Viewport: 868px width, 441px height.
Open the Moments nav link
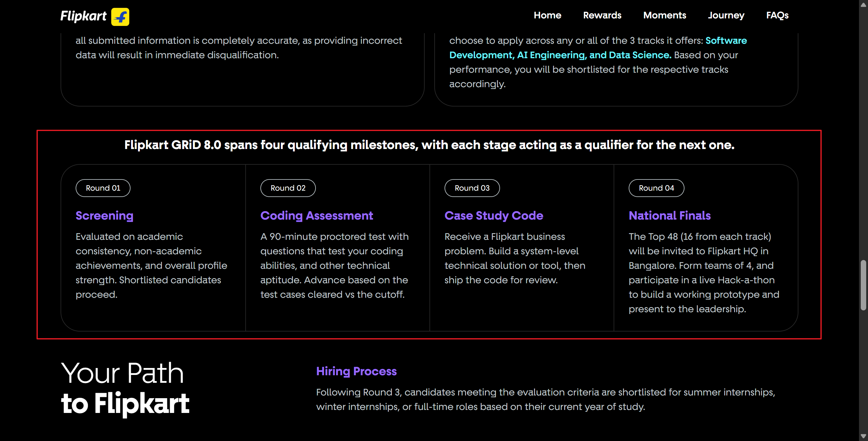coord(665,15)
